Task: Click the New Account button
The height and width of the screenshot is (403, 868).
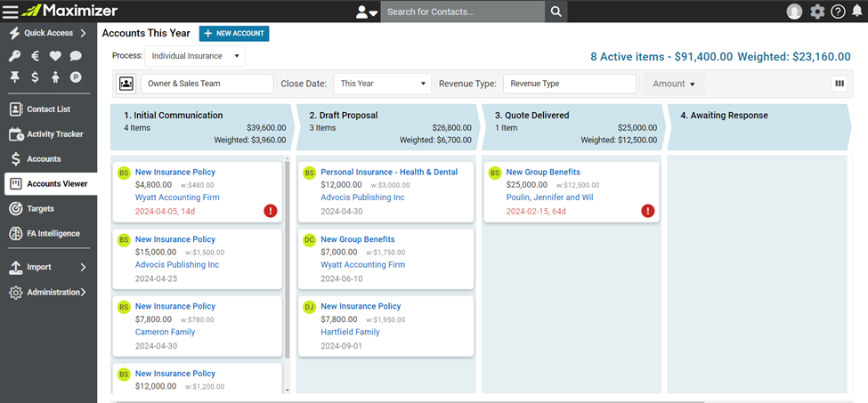Action: click(x=234, y=34)
